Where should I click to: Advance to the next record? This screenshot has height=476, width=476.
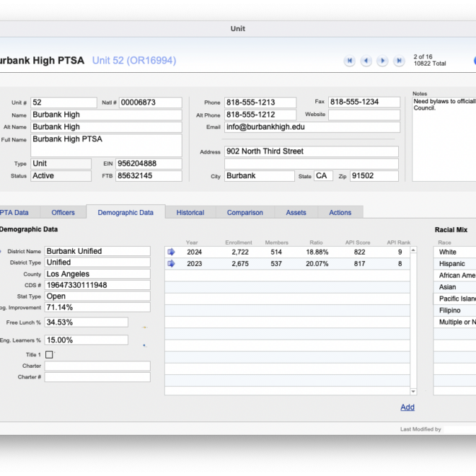point(383,61)
